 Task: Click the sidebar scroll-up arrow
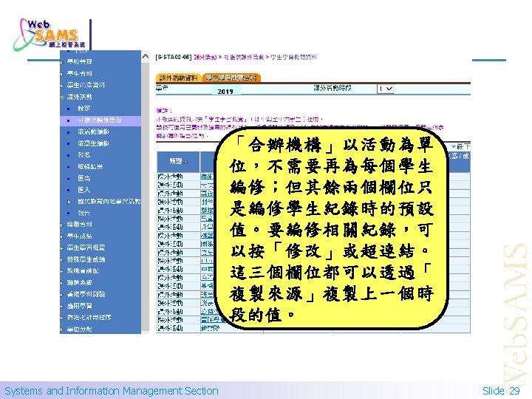(146, 56)
